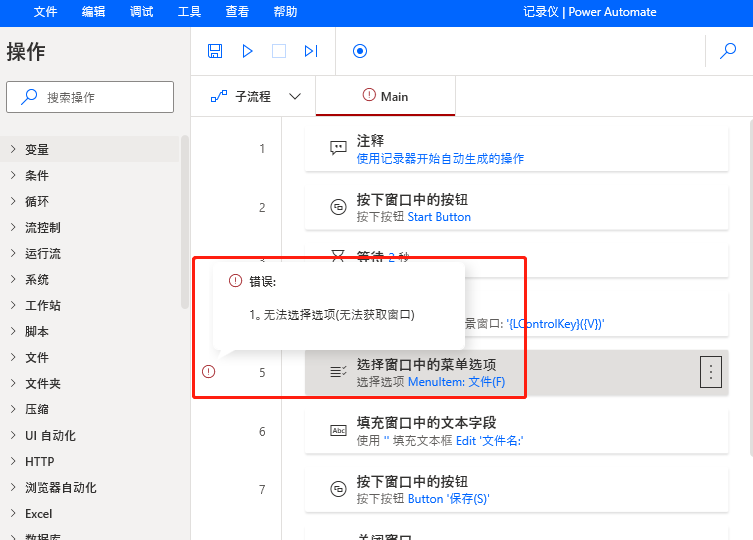The width and height of the screenshot is (753, 540).
Task: Open the 查看 menu
Action: point(237,12)
